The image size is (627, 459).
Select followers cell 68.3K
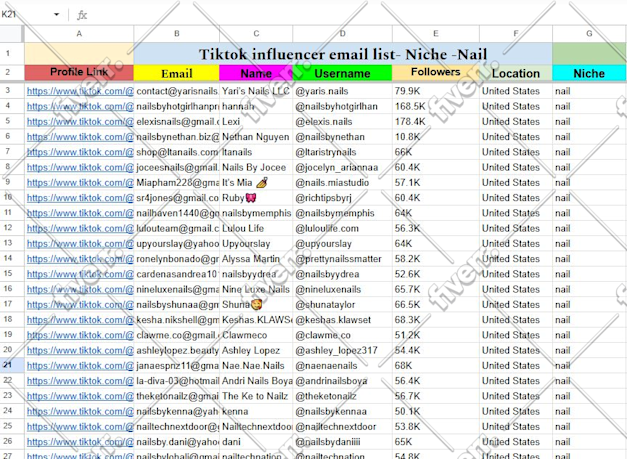point(435,320)
